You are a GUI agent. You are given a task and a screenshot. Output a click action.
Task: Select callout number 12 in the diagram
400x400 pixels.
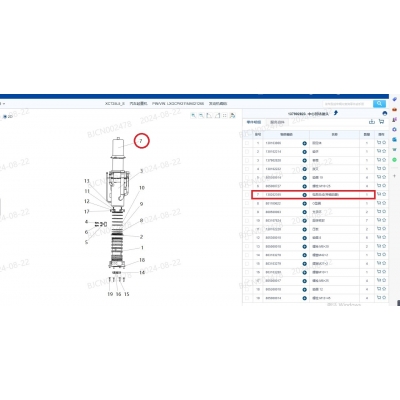(87, 201)
